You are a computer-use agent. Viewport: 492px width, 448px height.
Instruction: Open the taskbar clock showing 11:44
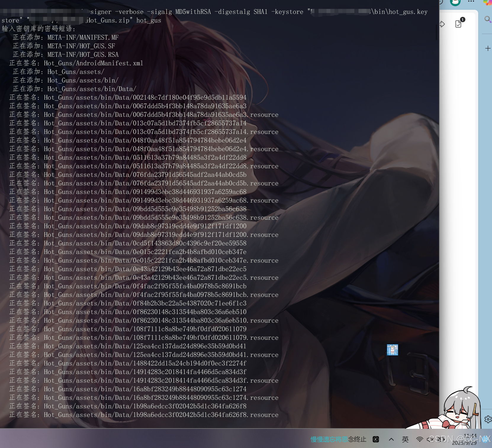click(464, 439)
